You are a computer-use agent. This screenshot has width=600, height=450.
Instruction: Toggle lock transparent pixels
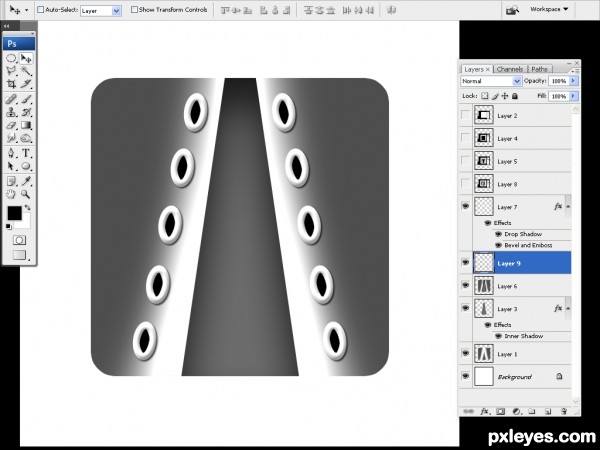click(485, 96)
